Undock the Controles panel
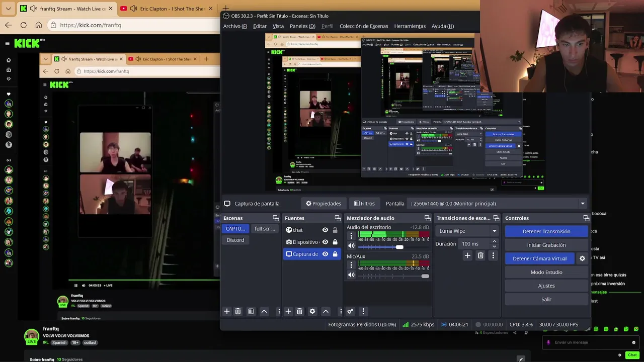This screenshot has height=362, width=644. 586,218
